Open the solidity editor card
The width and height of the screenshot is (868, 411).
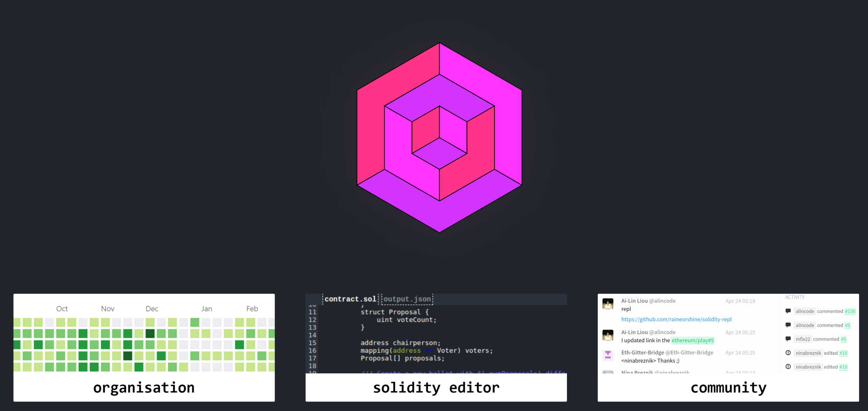point(436,387)
